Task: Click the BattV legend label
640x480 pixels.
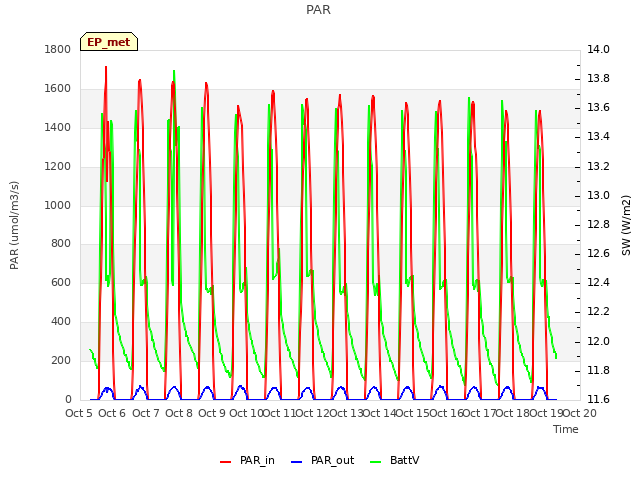Action: (404, 460)
